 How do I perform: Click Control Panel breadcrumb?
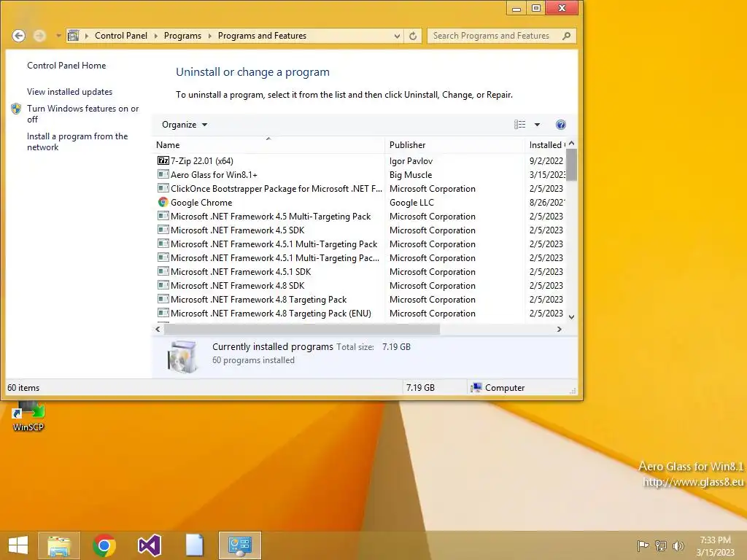120,36
